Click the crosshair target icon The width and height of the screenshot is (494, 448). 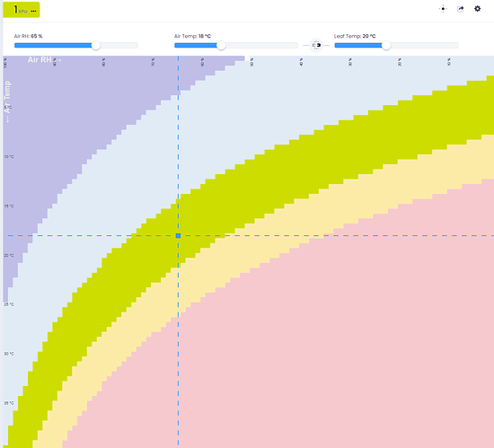coord(443,9)
